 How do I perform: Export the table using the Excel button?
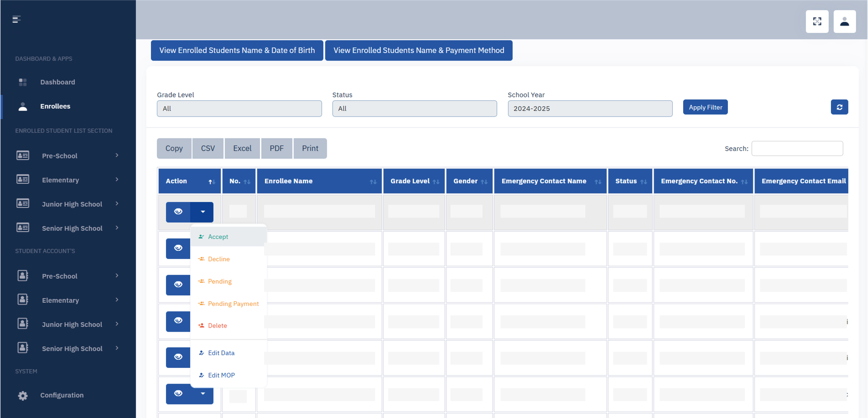242,149
